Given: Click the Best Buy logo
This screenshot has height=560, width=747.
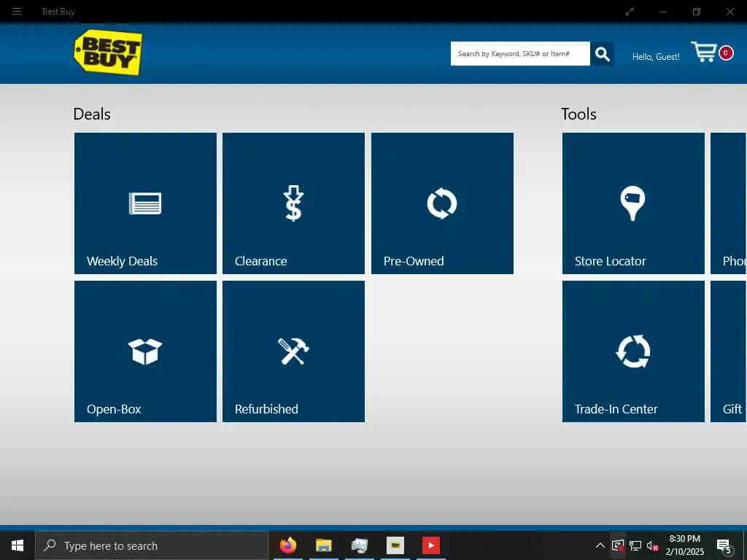Looking at the screenshot, I should click(108, 52).
